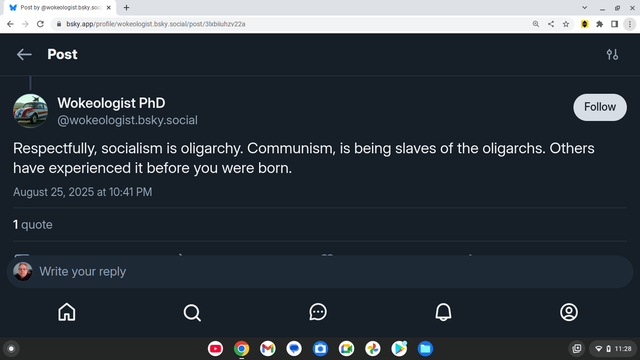Viewport: 640px width, 360px height.
Task: Open the Home feed icon
Action: click(67, 312)
